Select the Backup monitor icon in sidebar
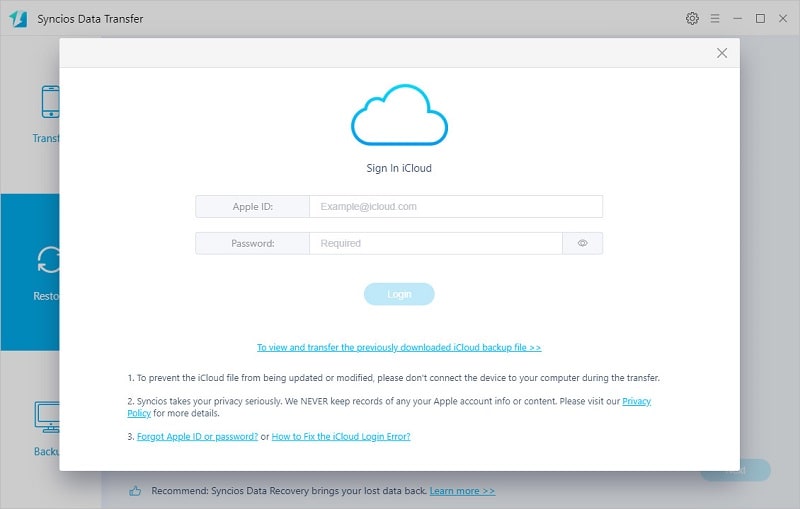The image size is (800, 509). point(47,417)
